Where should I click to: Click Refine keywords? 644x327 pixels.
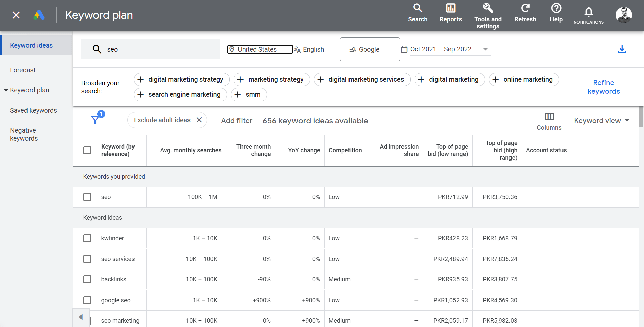[x=603, y=87]
